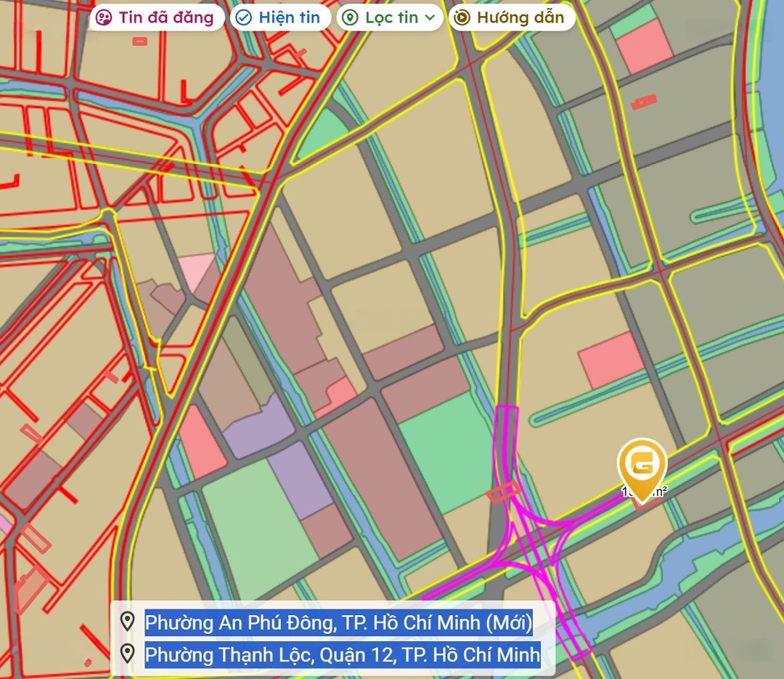Click the magenta highway interchange outline

click(539, 552)
